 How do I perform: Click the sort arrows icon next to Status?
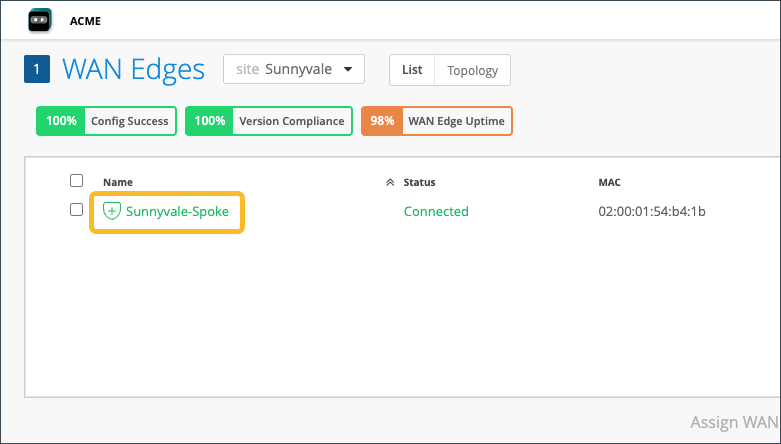point(390,183)
